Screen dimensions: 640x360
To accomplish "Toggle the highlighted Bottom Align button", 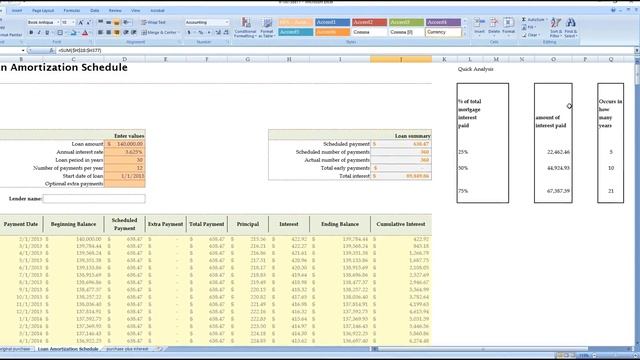I will (116, 22).
